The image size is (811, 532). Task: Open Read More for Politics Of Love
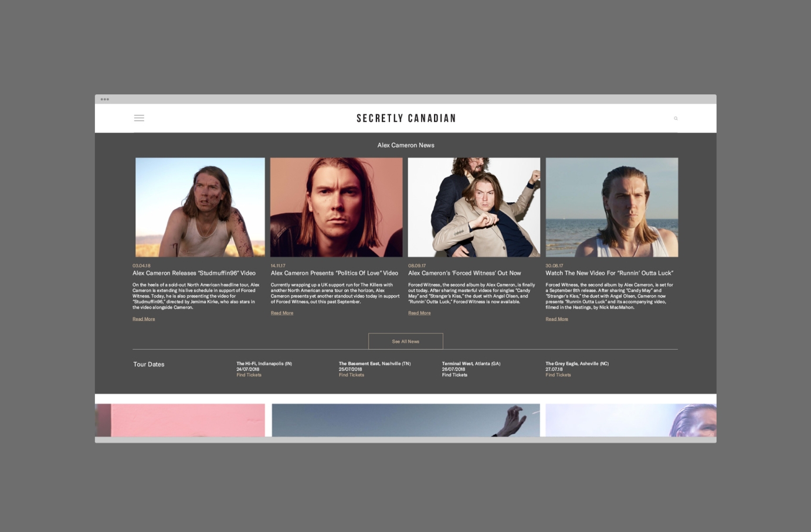click(x=281, y=313)
